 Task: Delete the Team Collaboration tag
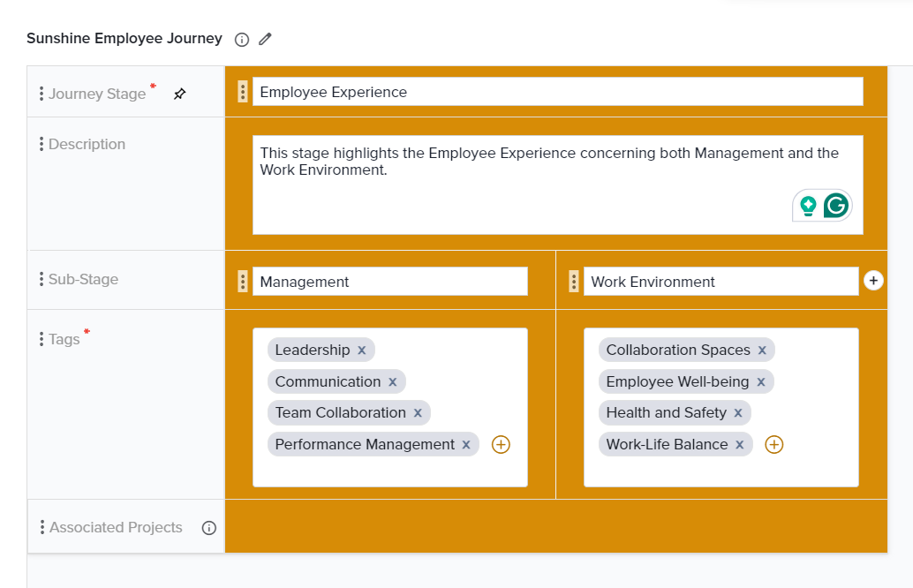(x=418, y=413)
